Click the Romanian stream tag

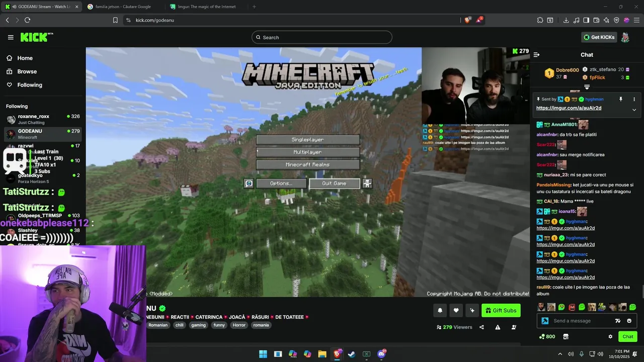tap(158, 325)
